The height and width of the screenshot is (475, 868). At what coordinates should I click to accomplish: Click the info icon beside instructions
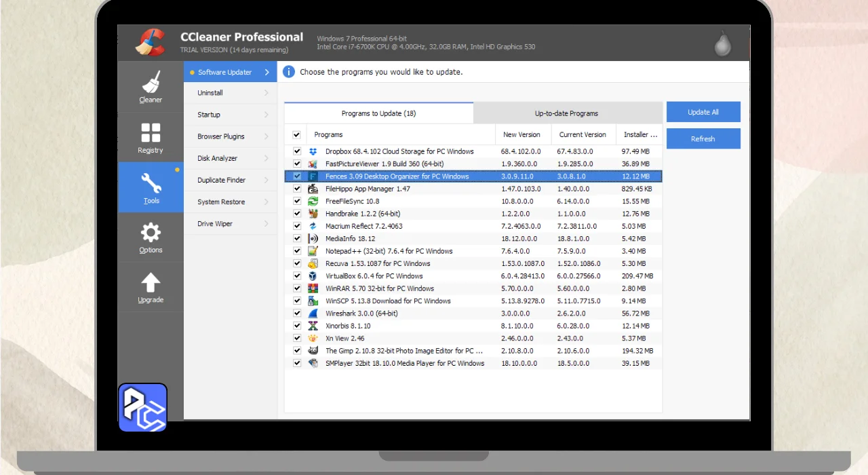point(289,72)
